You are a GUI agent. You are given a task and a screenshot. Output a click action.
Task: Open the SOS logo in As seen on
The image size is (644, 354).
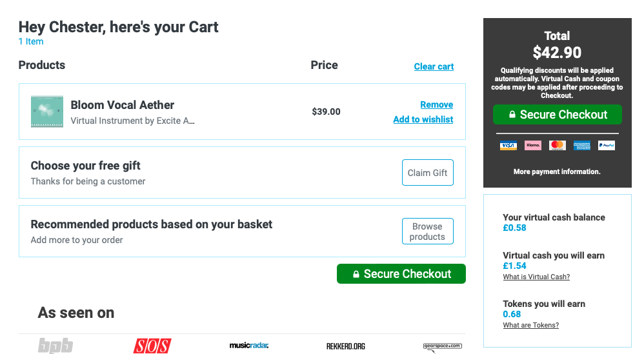tap(152, 346)
